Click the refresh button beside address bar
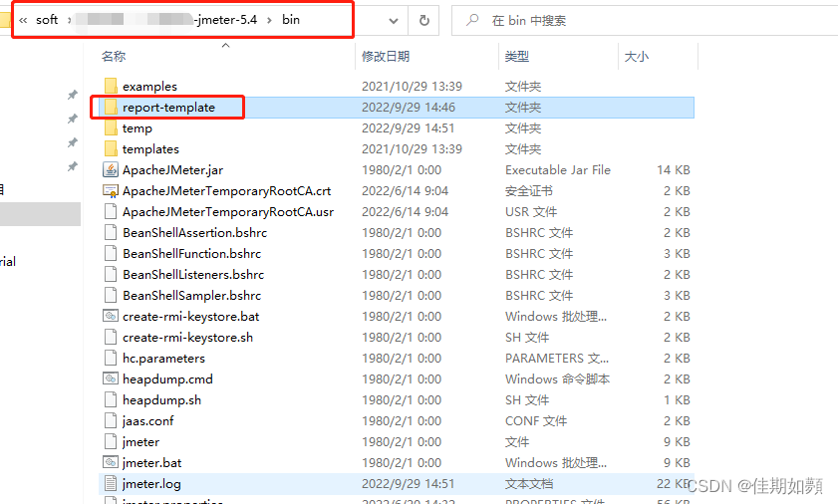Image resolution: width=838 pixels, height=504 pixels. point(423,20)
